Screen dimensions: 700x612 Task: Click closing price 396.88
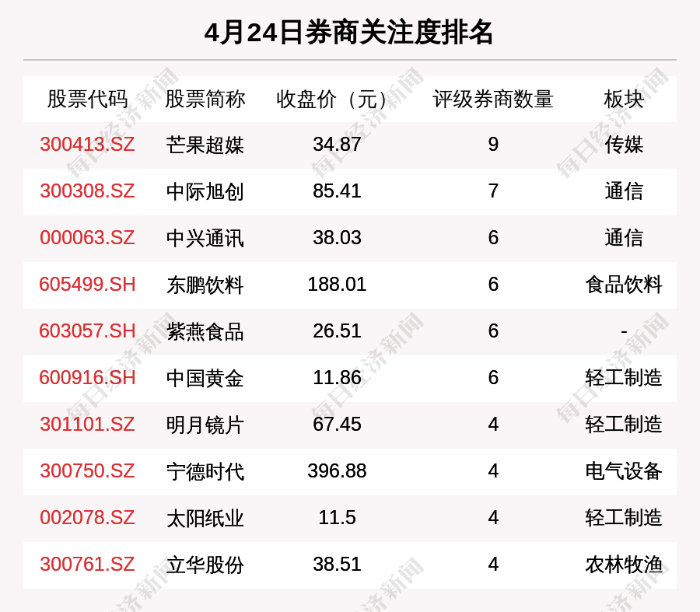pyautogui.click(x=337, y=471)
